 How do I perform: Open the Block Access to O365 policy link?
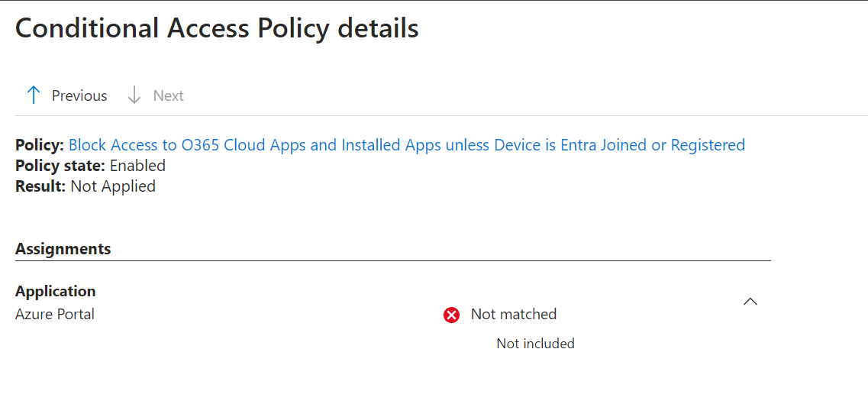pyautogui.click(x=406, y=145)
